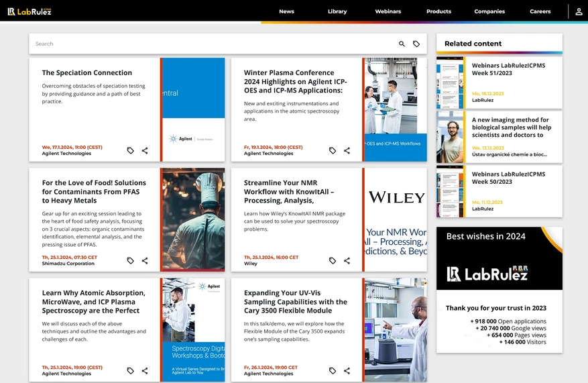Open the user account icon
Image resolution: width=588 pixels, height=383 pixels.
579,11
